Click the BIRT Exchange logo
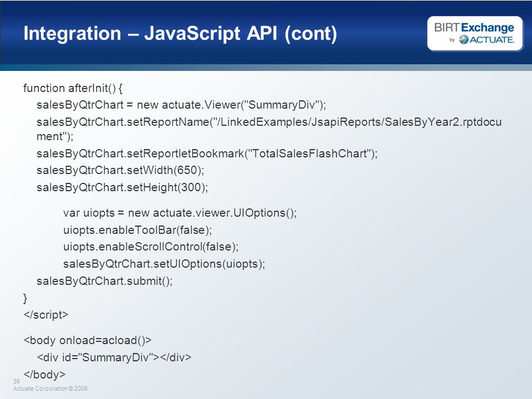Screen dimensions: 532x399 point(475,33)
